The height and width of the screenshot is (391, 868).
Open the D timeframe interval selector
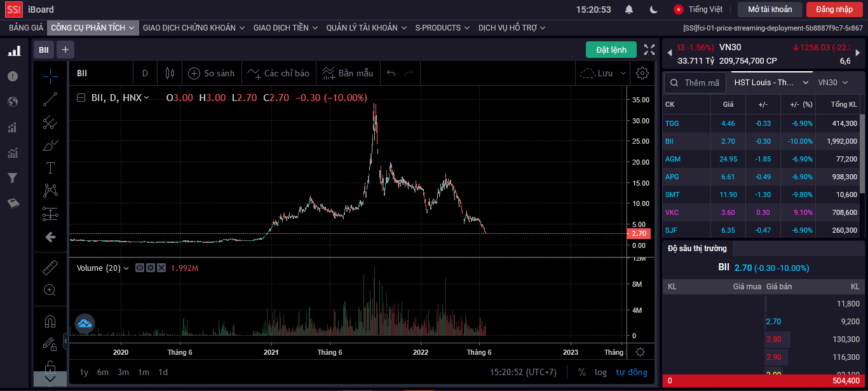[145, 73]
